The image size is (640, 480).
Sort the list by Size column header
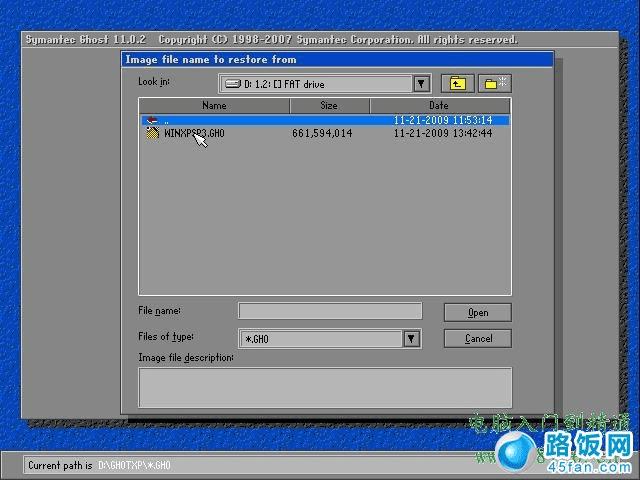(x=329, y=106)
